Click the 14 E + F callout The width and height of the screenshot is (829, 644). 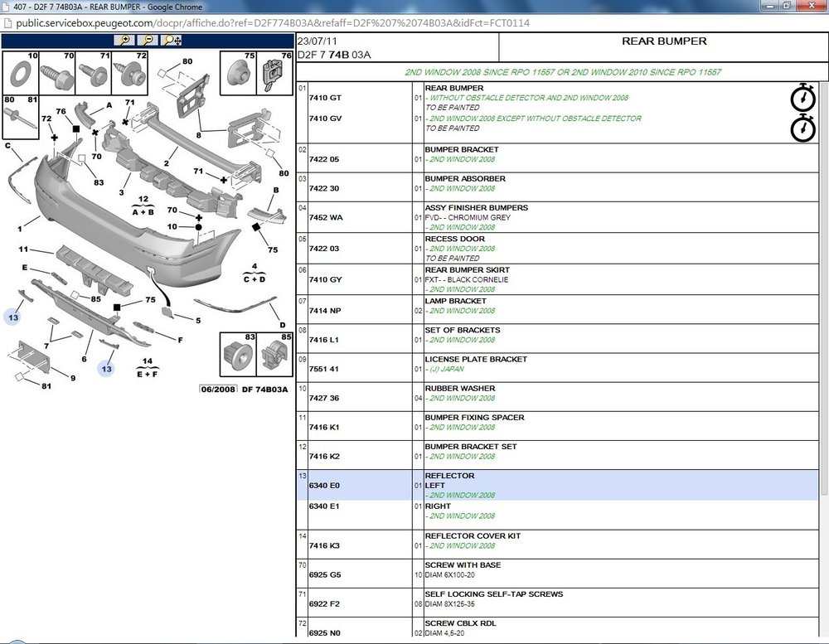pyautogui.click(x=148, y=367)
